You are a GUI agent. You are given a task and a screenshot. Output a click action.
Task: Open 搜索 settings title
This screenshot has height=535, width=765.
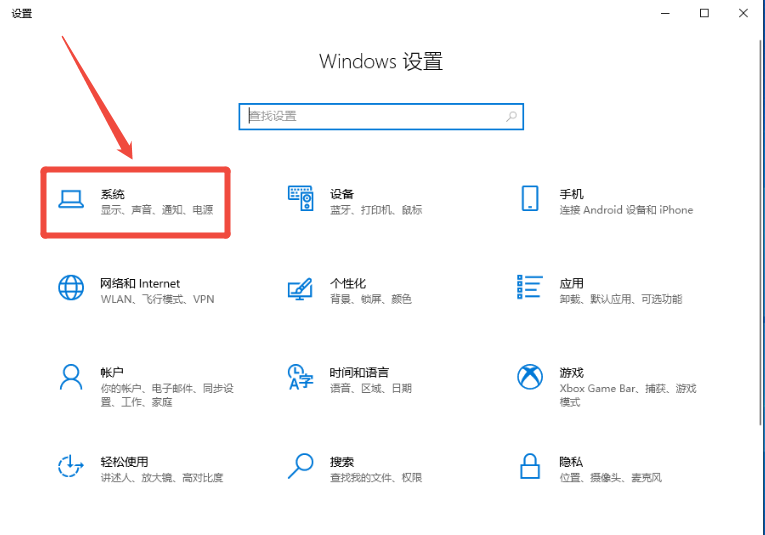click(x=342, y=462)
